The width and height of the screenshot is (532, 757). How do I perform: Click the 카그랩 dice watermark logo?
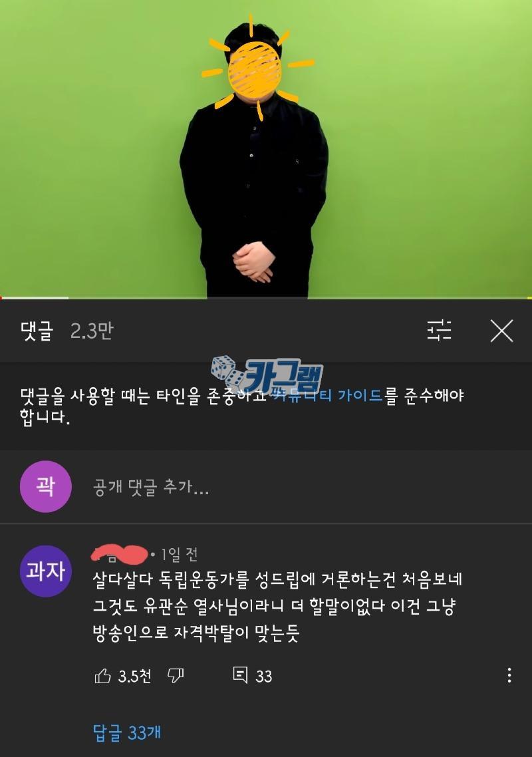267,374
